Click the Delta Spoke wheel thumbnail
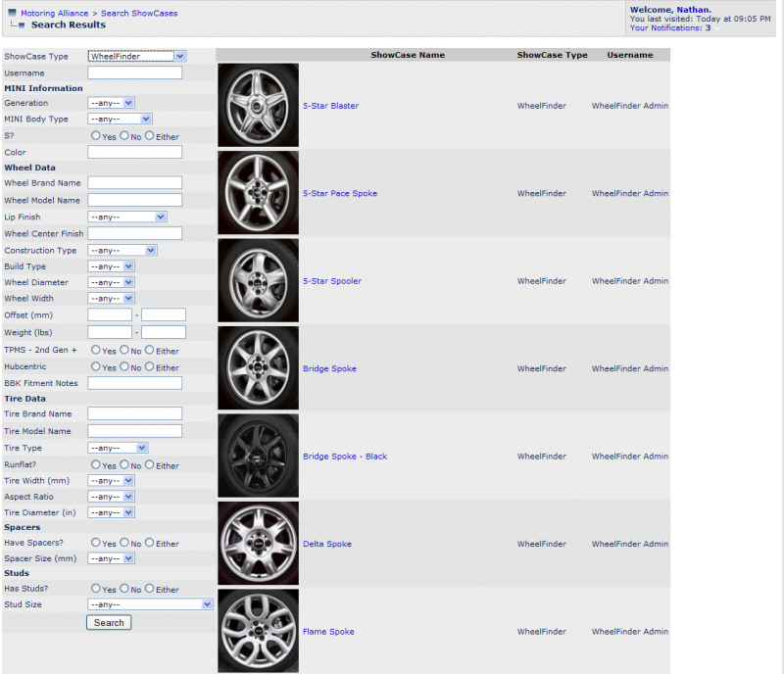Screen dimensions: 784x674 coord(259,544)
